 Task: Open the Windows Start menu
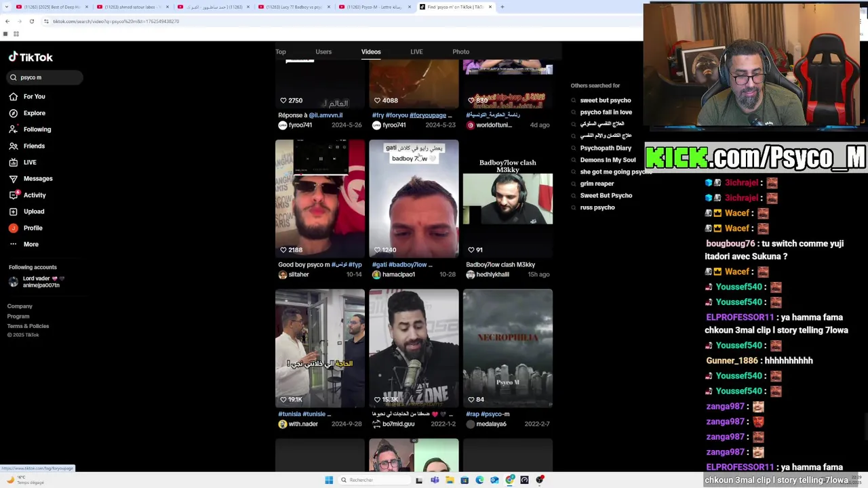[329, 480]
